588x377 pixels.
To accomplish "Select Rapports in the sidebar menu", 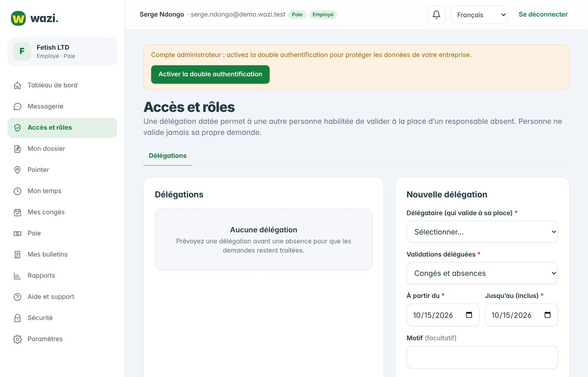I will coord(62,275).
